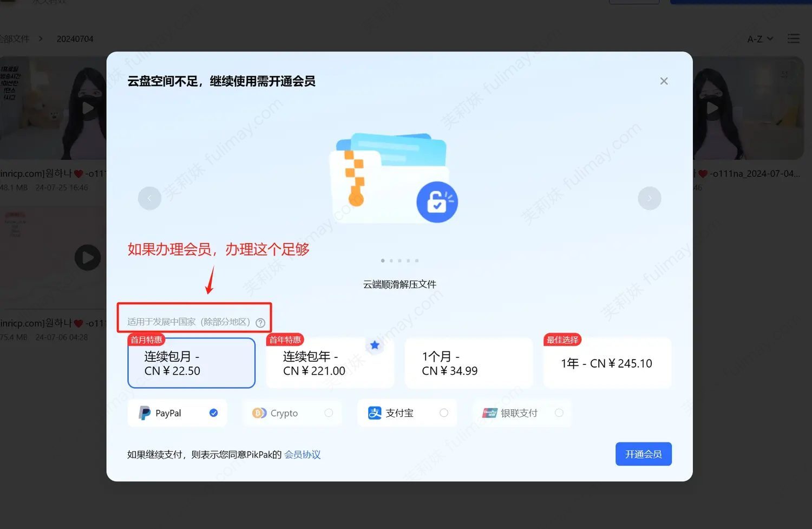The width and height of the screenshot is (812, 529).
Task: Select 银联支付 payment radio button
Action: [559, 413]
